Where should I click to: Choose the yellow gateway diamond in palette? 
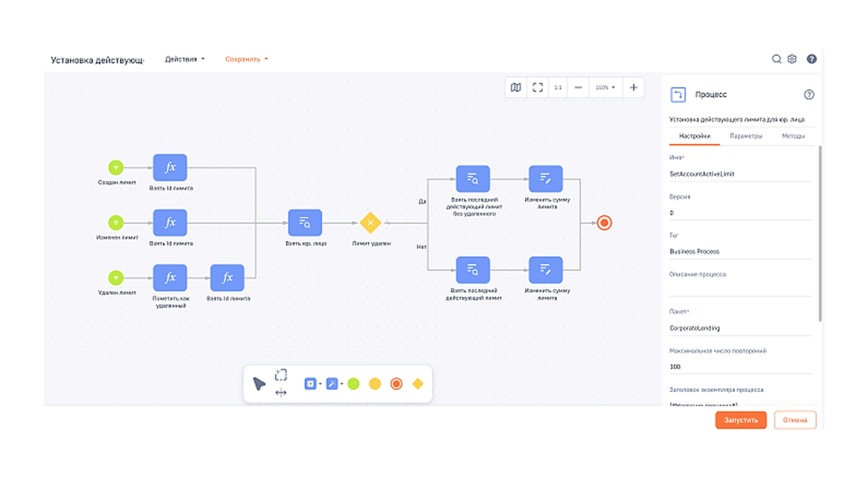point(418,384)
